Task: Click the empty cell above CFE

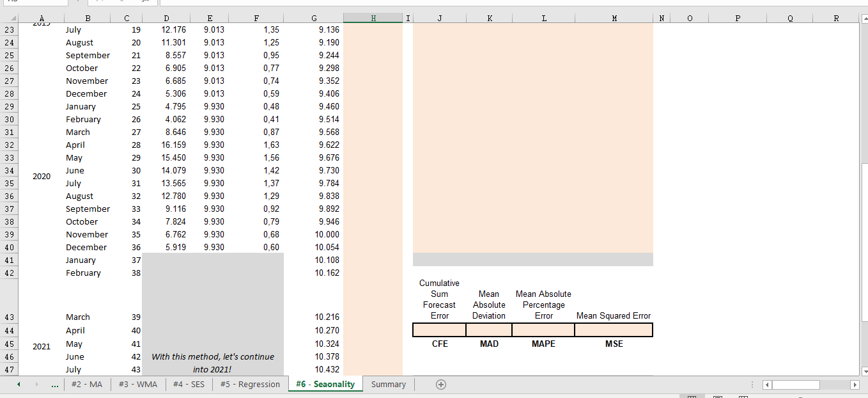Action: click(x=439, y=330)
